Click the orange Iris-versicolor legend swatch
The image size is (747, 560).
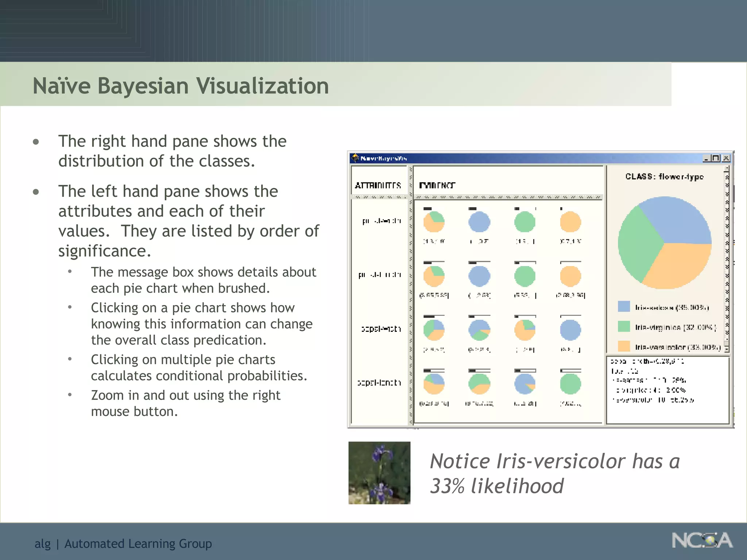[624, 346]
